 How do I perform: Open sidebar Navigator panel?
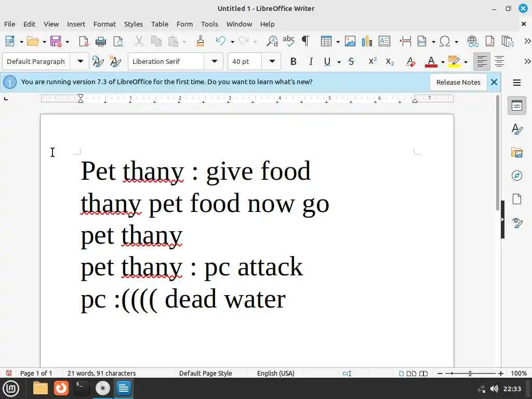[517, 176]
